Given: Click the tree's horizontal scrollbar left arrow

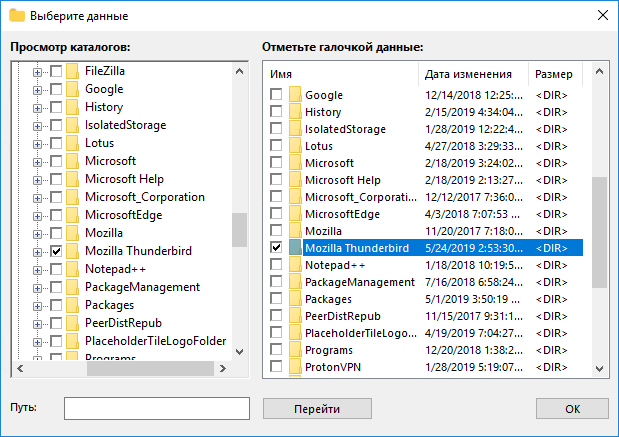Looking at the screenshot, I should [21, 368].
